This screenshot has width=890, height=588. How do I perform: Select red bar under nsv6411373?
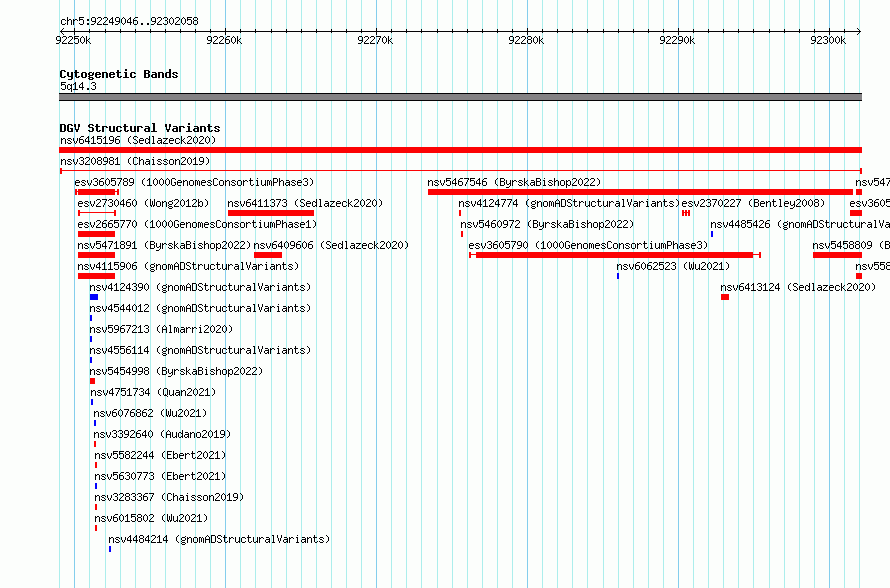coord(271,213)
